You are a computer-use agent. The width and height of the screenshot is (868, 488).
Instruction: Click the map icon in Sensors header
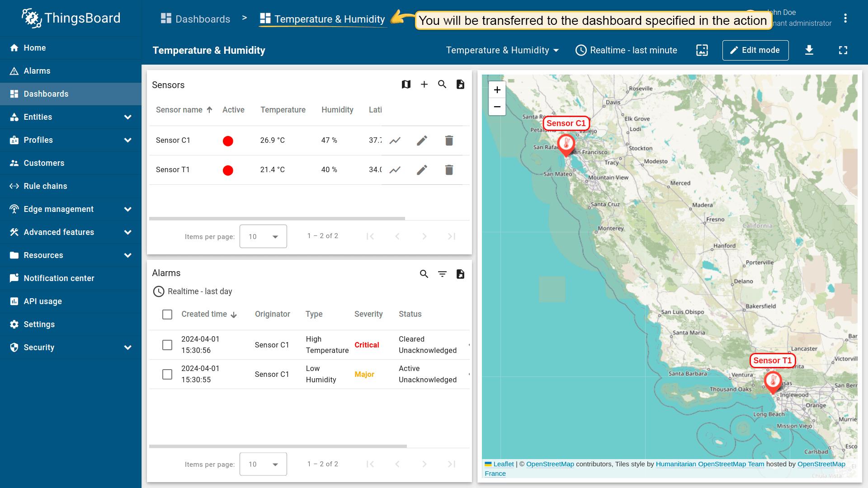tap(406, 84)
